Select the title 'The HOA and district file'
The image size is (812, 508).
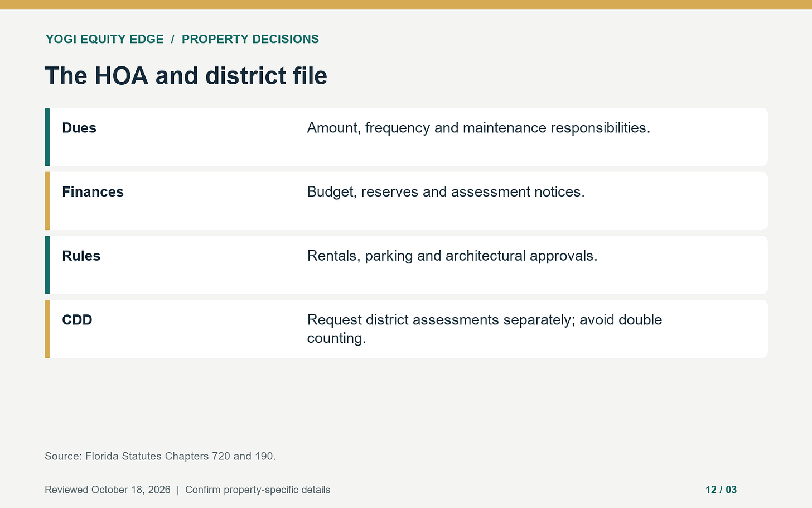[x=186, y=76]
